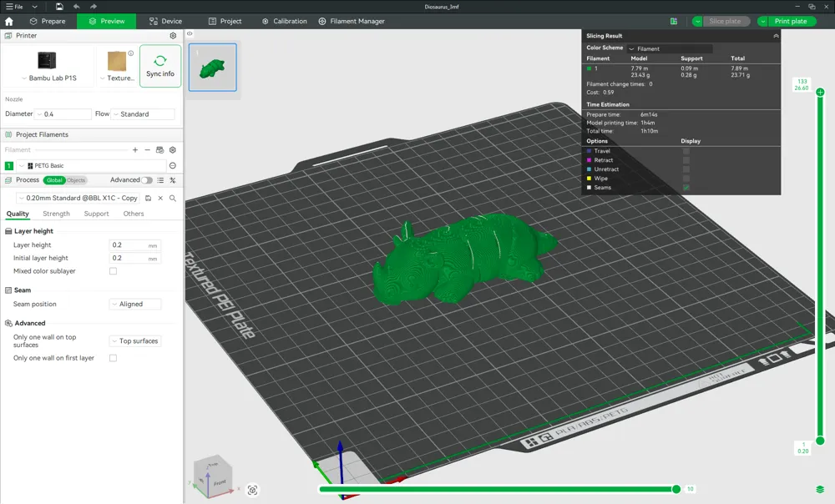
Task: Click the Slice plate button
Action: 725,22
